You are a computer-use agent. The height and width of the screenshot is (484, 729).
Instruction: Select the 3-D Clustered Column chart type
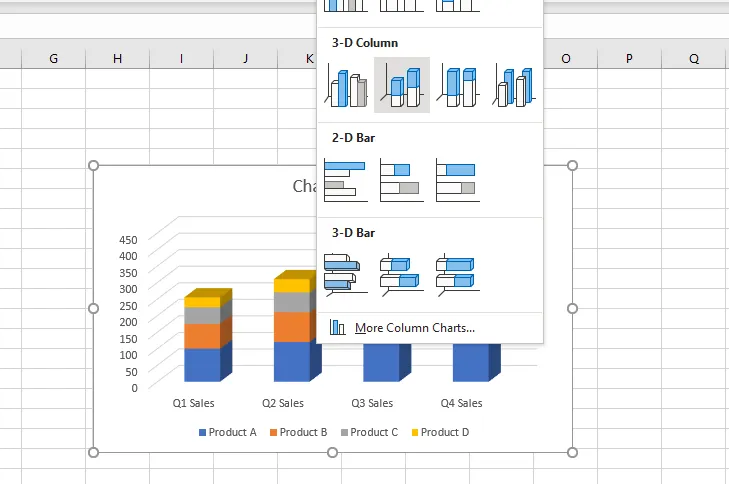(346, 86)
